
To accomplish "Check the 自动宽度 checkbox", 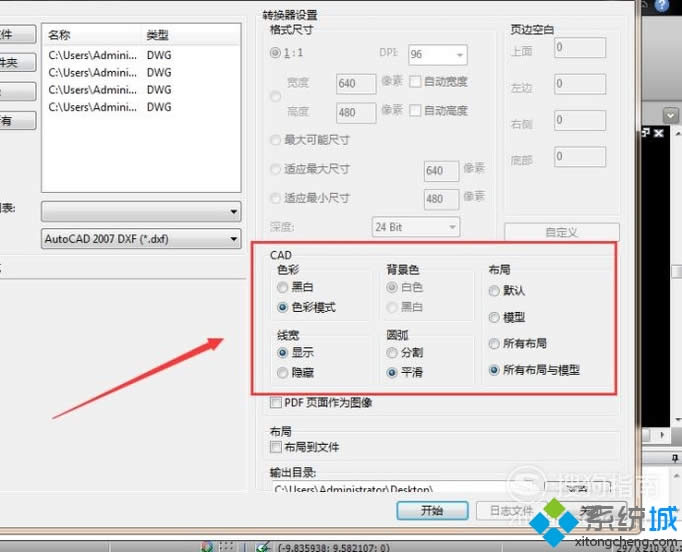I will (x=415, y=81).
